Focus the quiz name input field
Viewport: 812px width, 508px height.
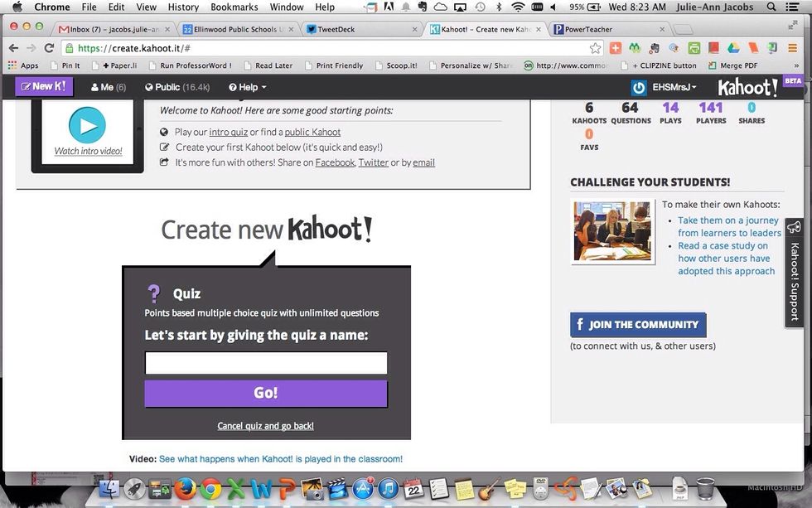(266, 363)
